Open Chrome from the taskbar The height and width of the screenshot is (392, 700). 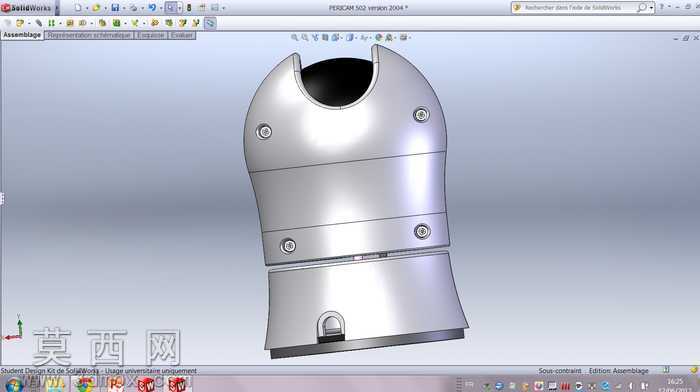[x=84, y=384]
